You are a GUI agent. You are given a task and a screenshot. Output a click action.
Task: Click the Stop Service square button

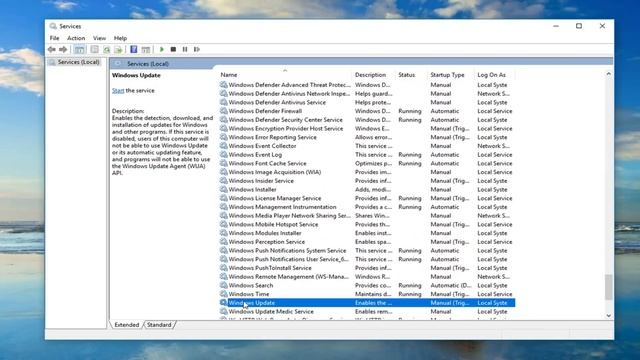173,49
